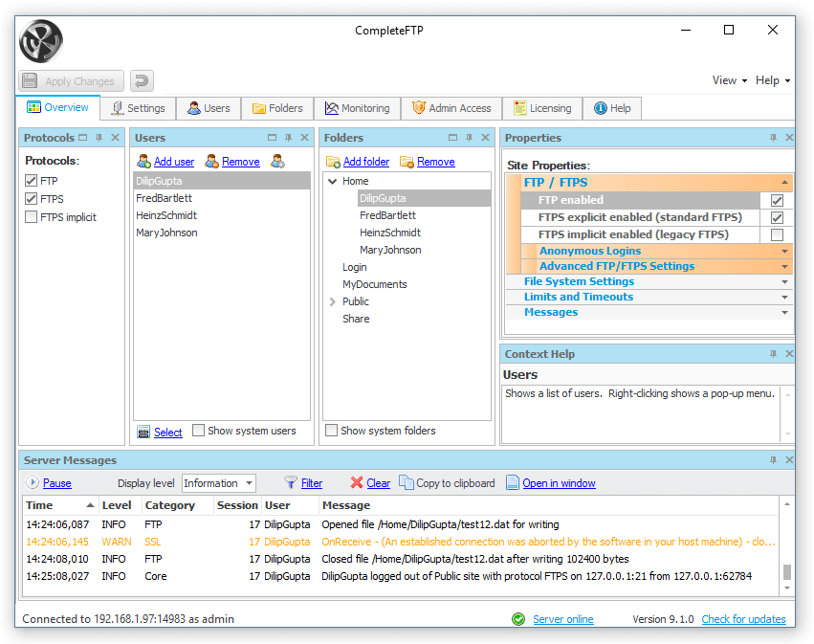Click the Add user icon

click(x=143, y=162)
